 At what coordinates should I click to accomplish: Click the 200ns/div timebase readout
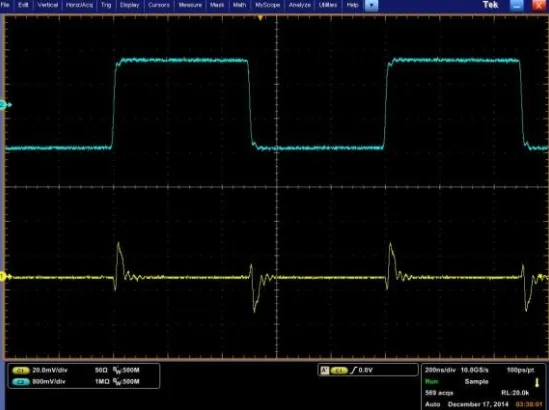coord(440,370)
